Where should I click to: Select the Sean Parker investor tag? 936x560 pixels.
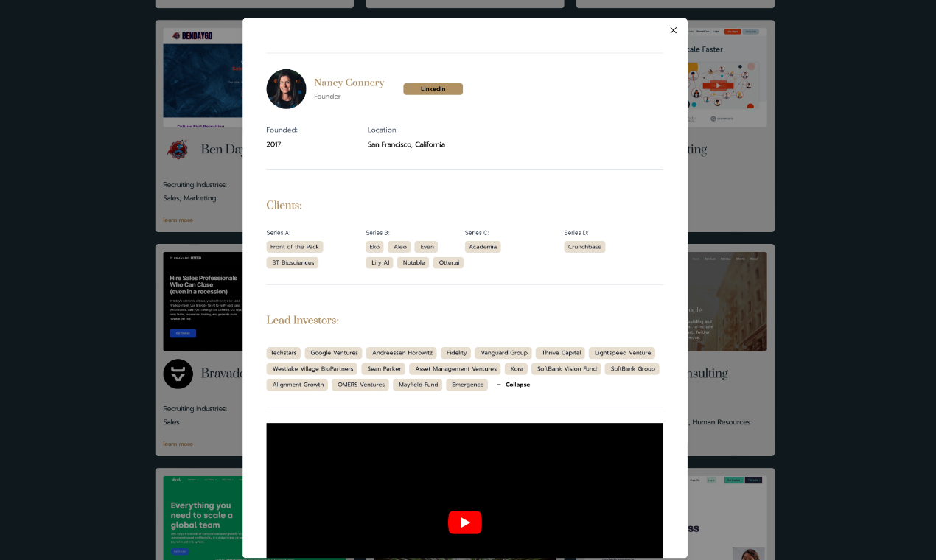[383, 368]
